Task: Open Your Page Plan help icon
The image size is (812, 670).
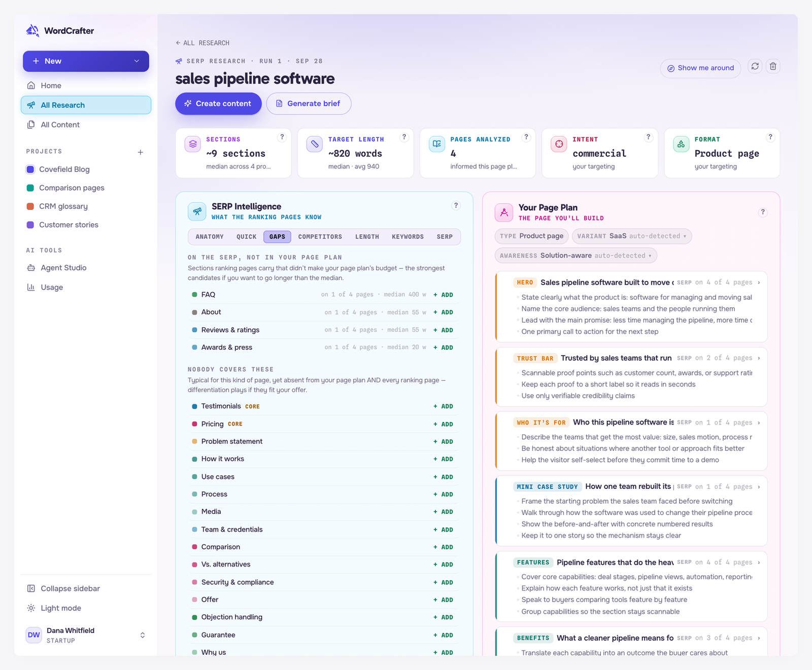Action: [763, 213]
